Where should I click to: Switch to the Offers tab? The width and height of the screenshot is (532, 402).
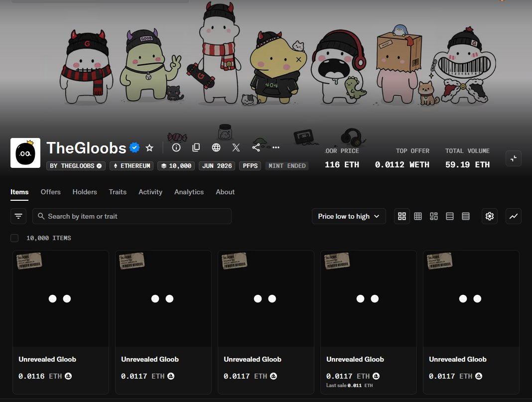tap(50, 192)
